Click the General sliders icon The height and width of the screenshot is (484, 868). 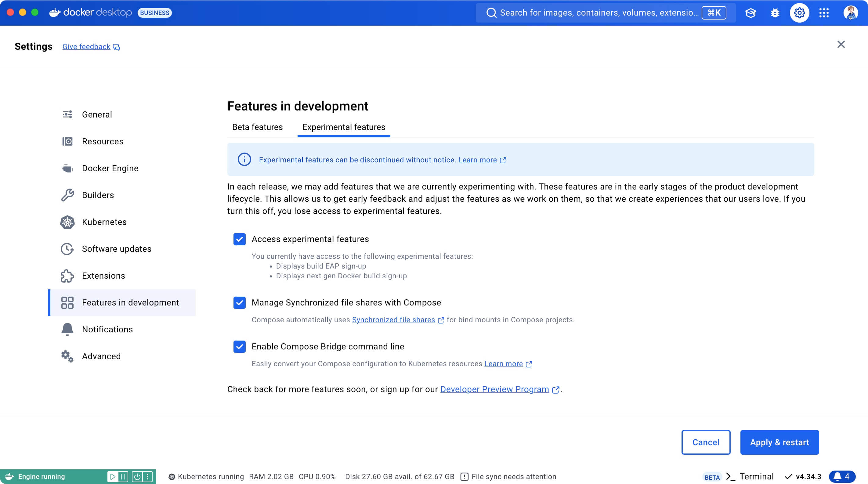tap(67, 114)
